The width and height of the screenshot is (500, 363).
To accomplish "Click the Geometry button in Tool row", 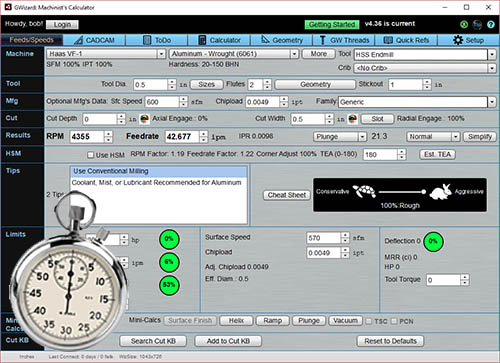I will point(315,84).
